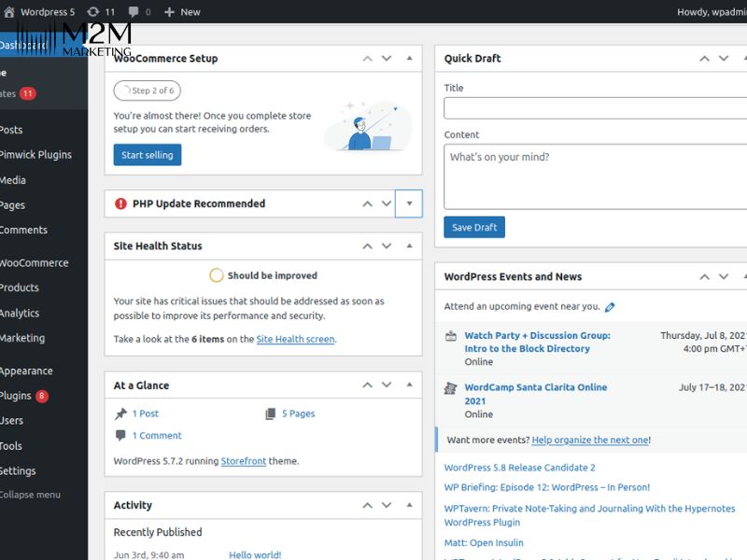The height and width of the screenshot is (560, 747).
Task: Move Activity widget down
Action: point(387,505)
